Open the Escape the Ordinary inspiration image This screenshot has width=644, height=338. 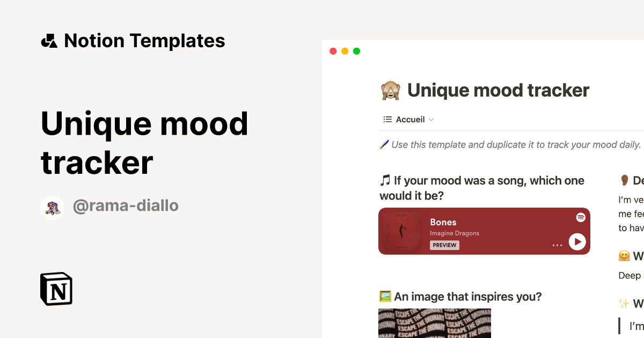click(x=435, y=324)
